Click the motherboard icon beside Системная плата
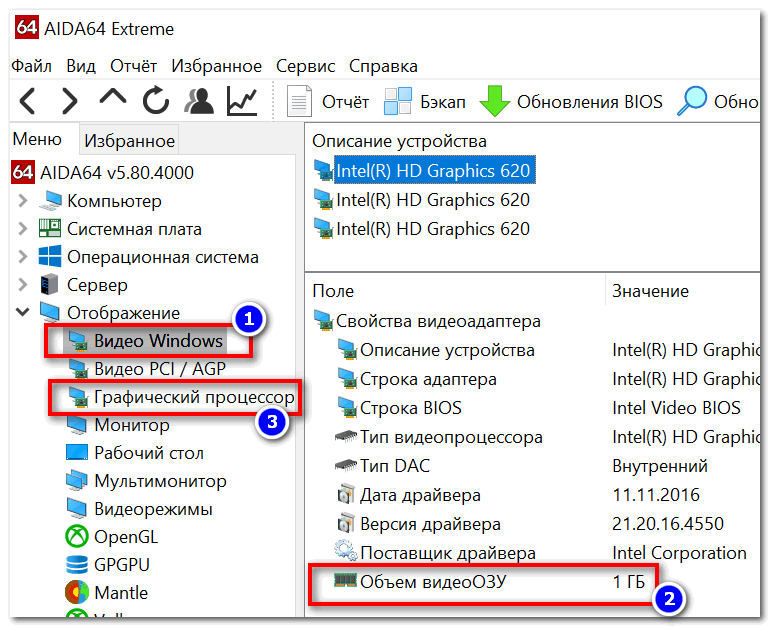771x628 pixels. coord(50,228)
